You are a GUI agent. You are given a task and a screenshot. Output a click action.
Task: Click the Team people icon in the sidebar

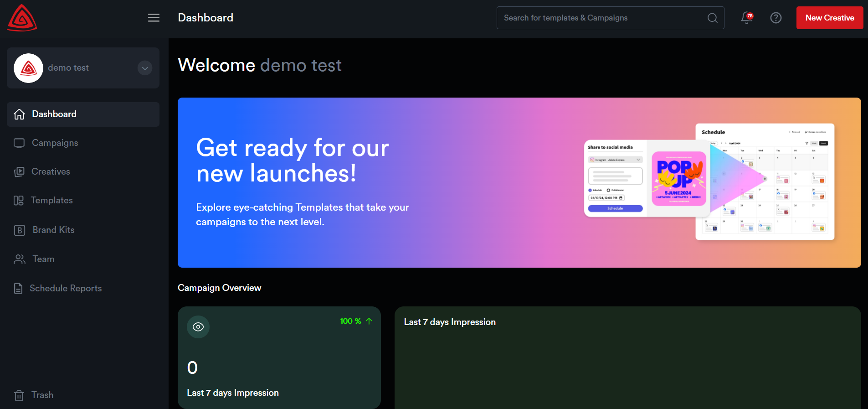tap(19, 259)
